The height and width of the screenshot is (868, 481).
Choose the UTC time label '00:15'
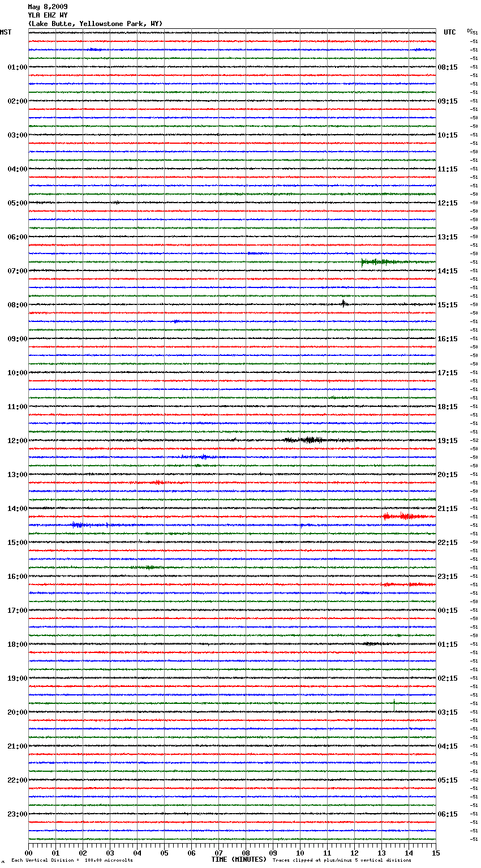(x=448, y=611)
